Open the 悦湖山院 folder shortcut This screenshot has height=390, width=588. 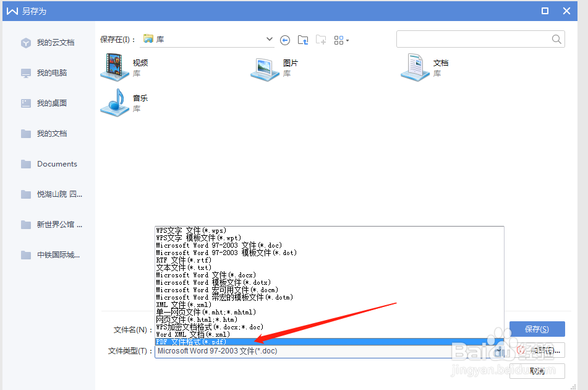pos(51,194)
